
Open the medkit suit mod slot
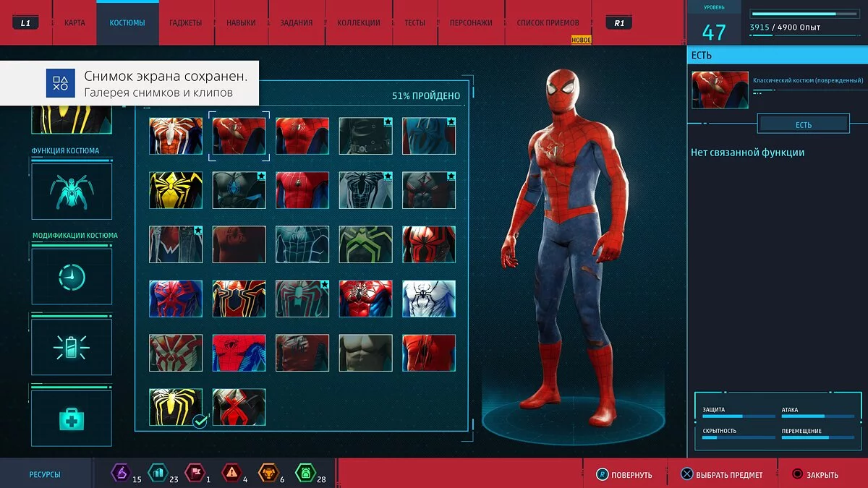(72, 418)
